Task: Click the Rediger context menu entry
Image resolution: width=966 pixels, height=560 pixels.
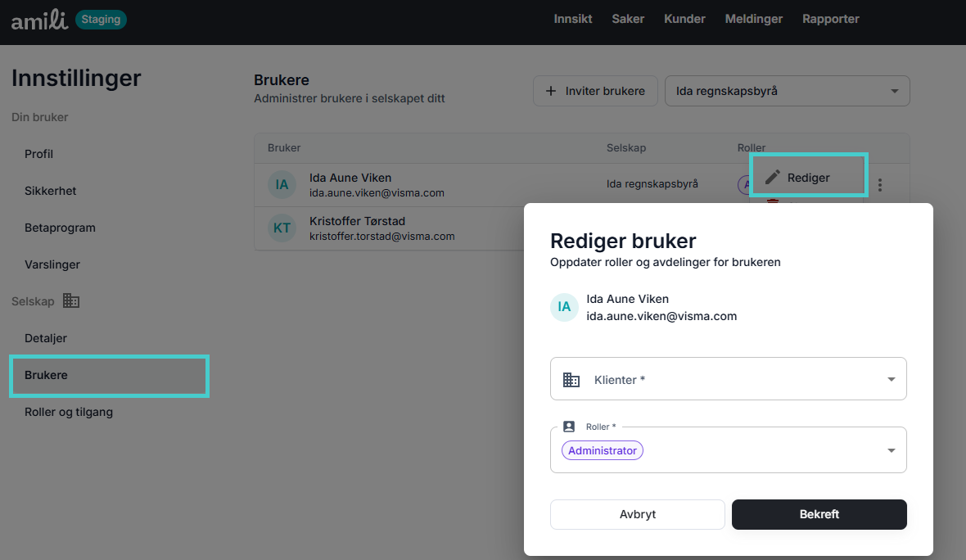Action: (x=808, y=178)
